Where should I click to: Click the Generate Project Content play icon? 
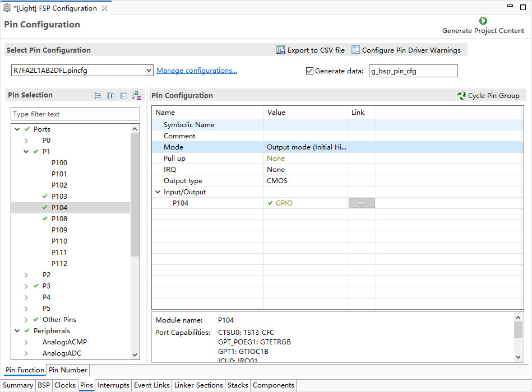pos(483,21)
